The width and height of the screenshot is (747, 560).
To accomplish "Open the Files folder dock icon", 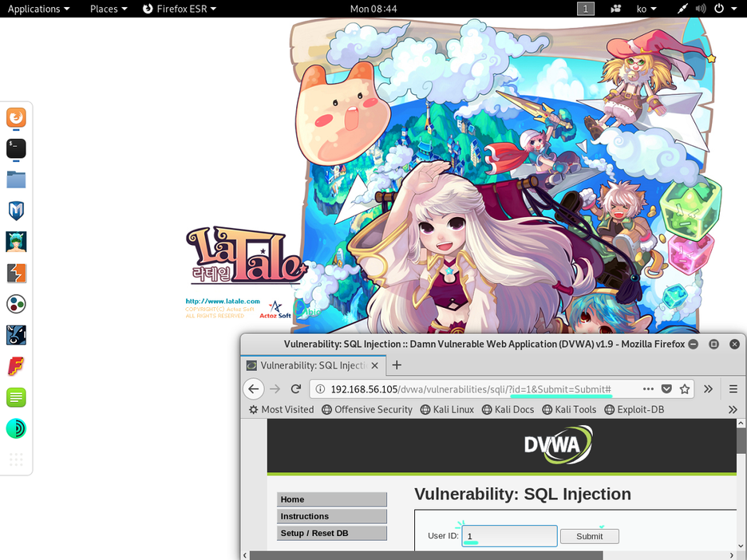I will pyautogui.click(x=16, y=180).
